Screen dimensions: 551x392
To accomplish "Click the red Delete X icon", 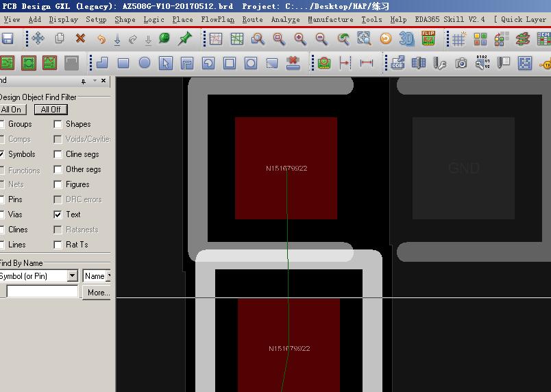I will [x=80, y=39].
